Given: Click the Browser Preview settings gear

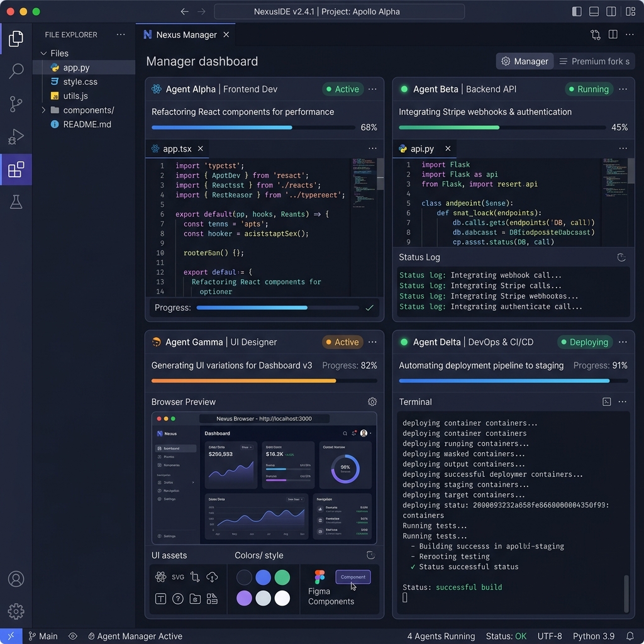Looking at the screenshot, I should (x=372, y=402).
